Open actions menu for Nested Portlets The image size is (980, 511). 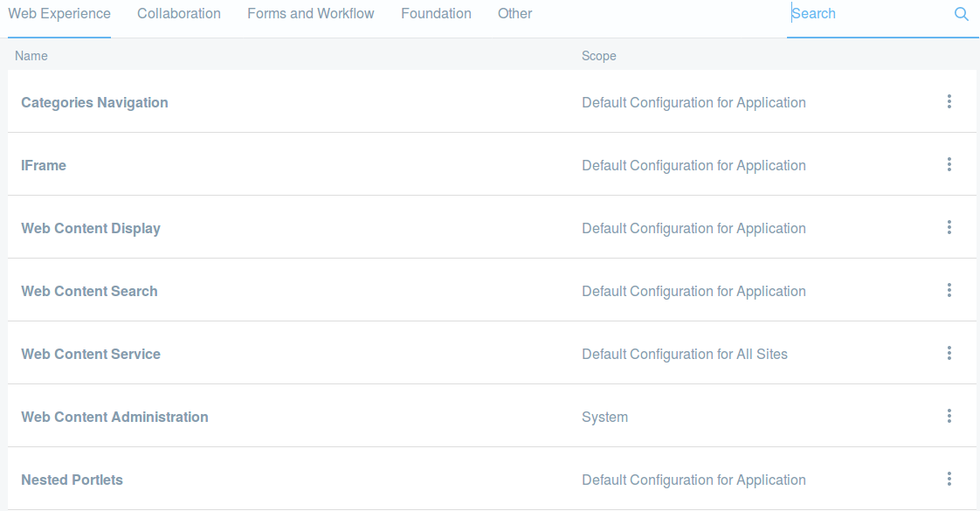click(949, 480)
